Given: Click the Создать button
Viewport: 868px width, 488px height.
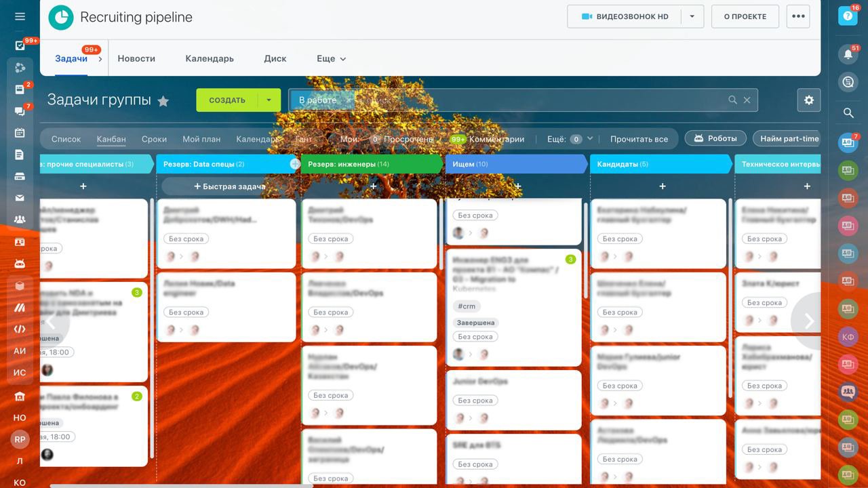Looking at the screenshot, I should tap(227, 100).
